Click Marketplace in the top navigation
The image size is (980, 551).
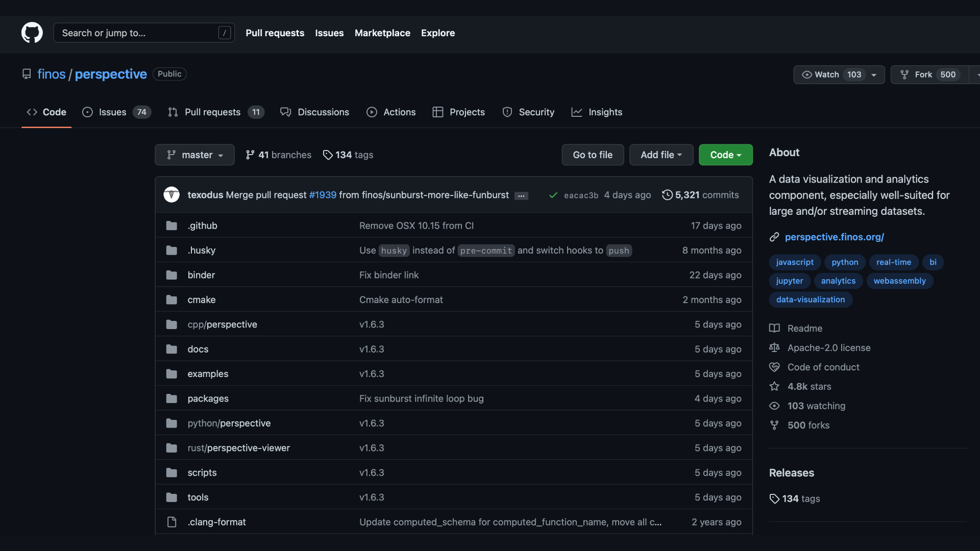(382, 33)
